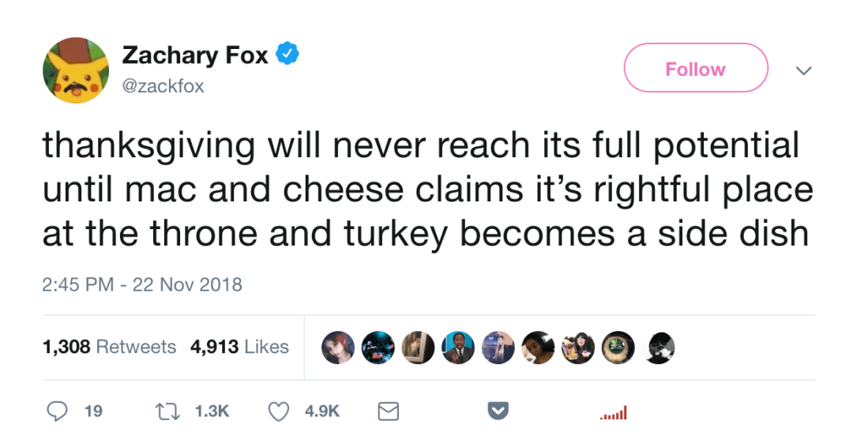Open the liker avatar with green circular image
This screenshot has width=868, height=447.
[618, 347]
